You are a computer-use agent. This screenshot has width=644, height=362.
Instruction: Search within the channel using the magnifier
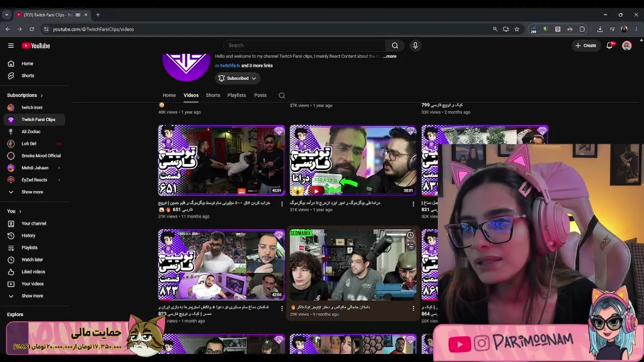(x=282, y=96)
